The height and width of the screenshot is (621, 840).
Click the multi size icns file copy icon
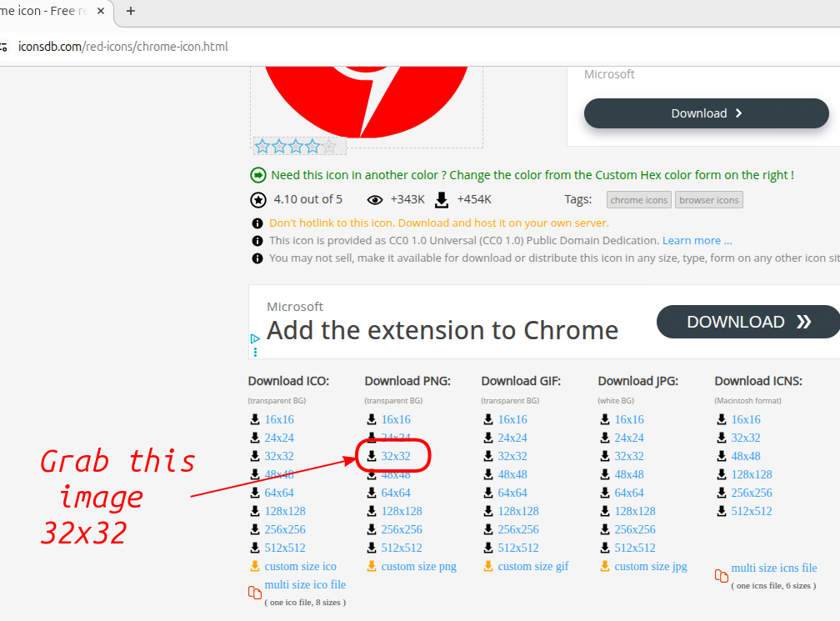click(722, 576)
